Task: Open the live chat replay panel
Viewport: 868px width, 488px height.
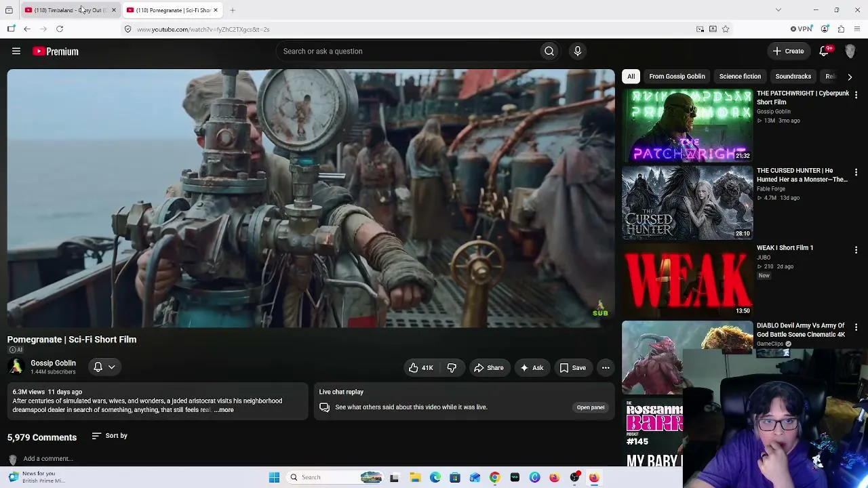Action: 591,407
